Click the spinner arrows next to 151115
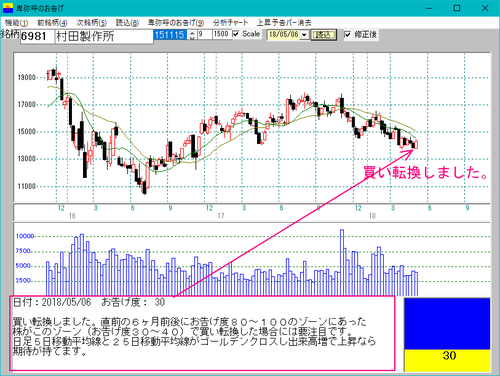Viewport: 500px width, 376px height. pyautogui.click(x=192, y=35)
